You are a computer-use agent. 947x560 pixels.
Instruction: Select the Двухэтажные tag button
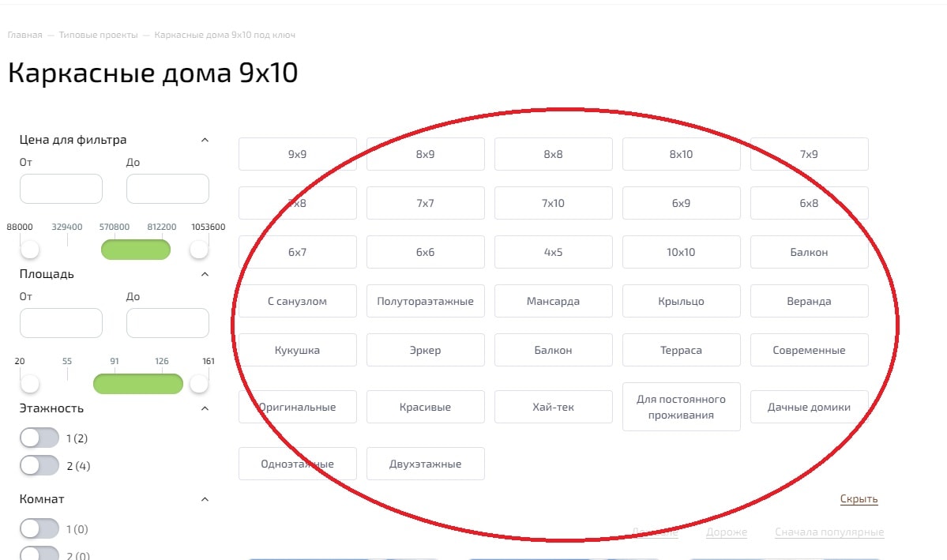point(425,464)
